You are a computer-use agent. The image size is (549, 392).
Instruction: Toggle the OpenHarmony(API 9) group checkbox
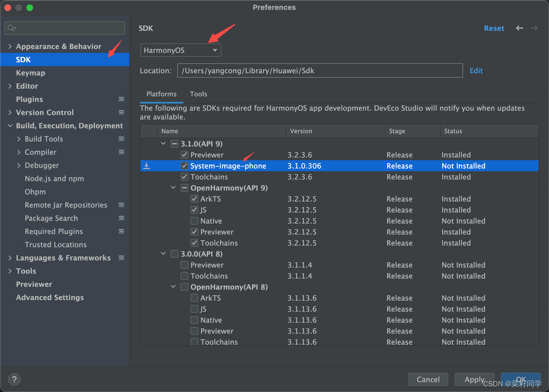click(x=184, y=188)
